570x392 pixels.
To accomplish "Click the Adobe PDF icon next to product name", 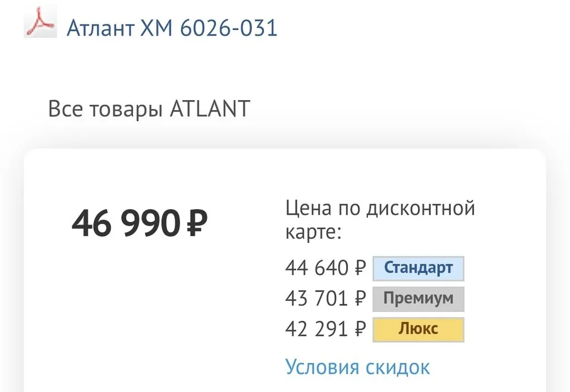I will pos(40,23).
